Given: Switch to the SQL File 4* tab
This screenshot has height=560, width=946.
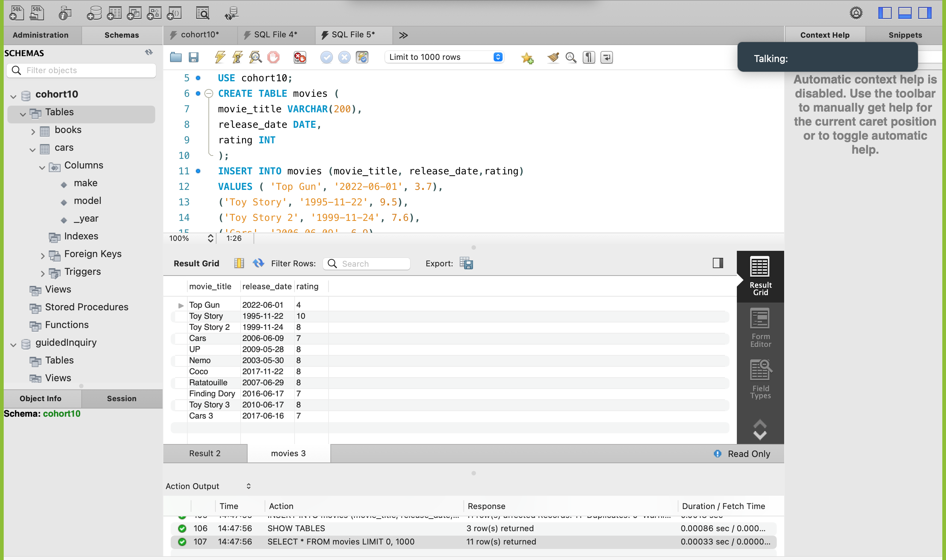Looking at the screenshot, I should click(276, 35).
